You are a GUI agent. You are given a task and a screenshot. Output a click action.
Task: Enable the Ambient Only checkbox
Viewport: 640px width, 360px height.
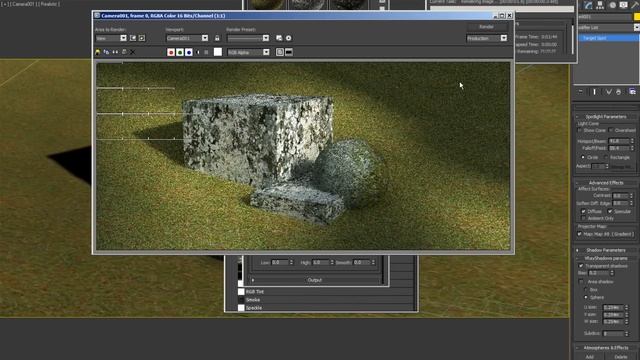pyautogui.click(x=584, y=218)
